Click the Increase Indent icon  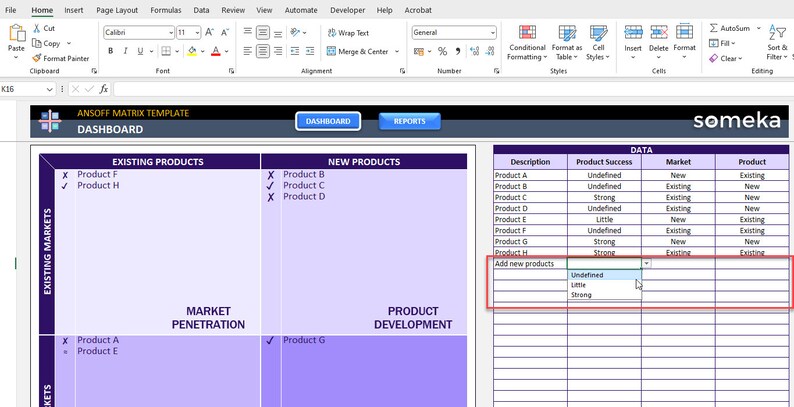[310, 51]
